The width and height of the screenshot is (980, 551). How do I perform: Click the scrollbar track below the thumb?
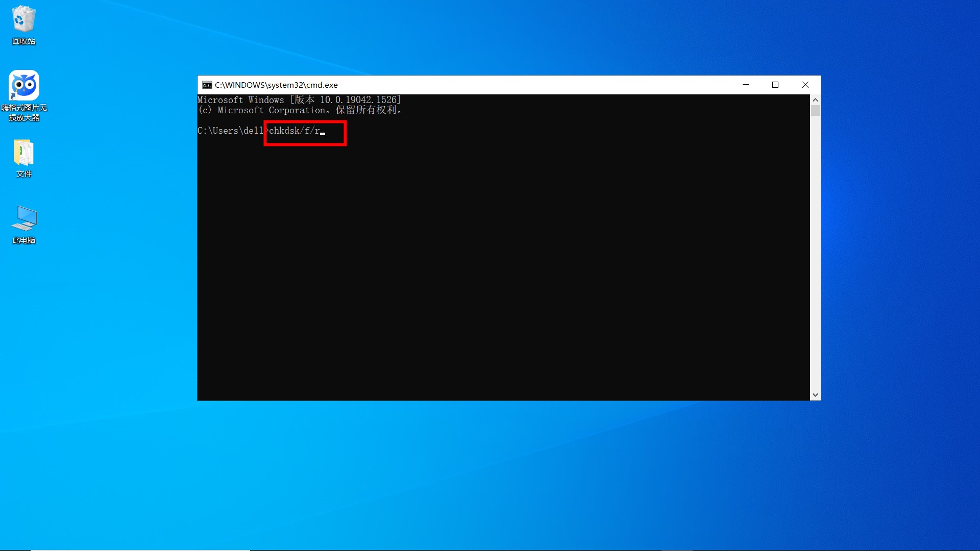(x=815, y=255)
